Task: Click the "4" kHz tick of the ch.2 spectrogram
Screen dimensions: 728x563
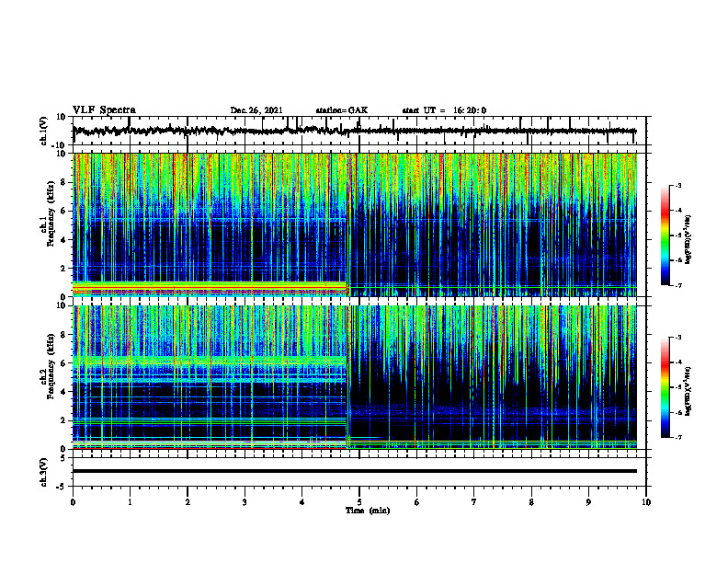Action: pos(63,392)
